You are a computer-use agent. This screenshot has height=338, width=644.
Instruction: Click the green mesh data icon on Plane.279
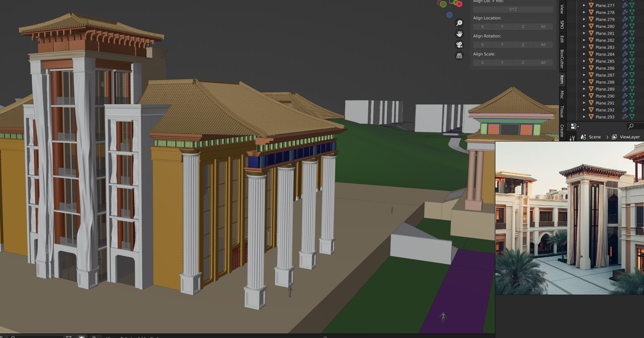pos(632,19)
